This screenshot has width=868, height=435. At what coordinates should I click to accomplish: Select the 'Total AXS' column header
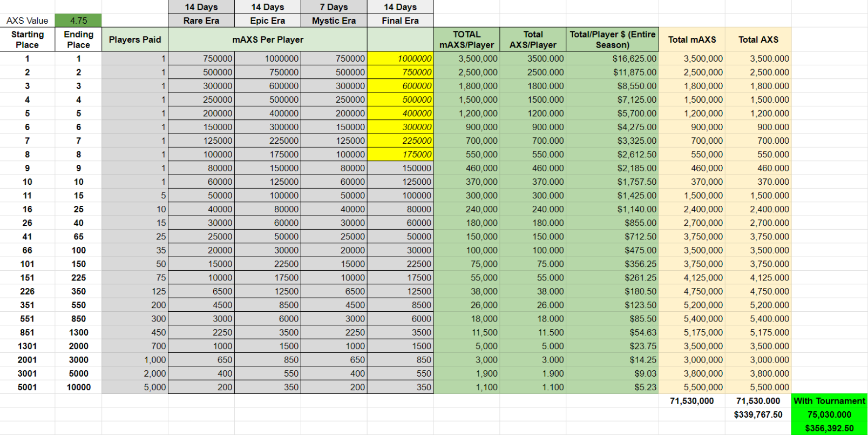tap(758, 39)
